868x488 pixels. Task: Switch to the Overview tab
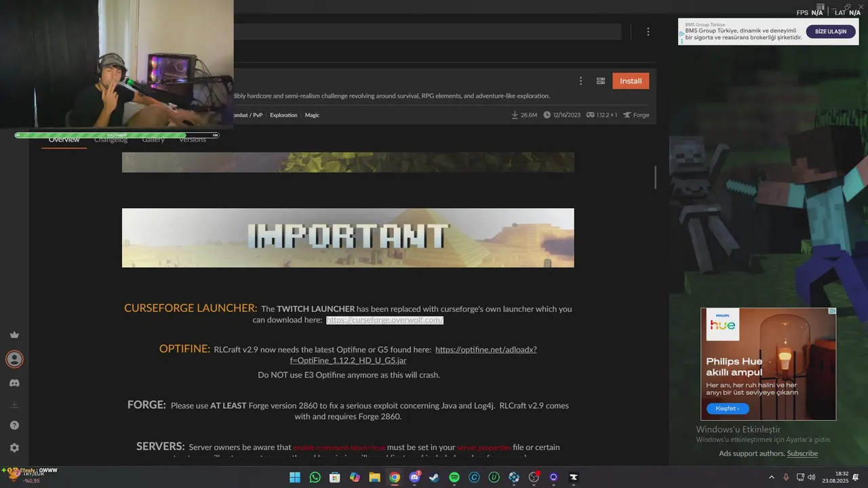[x=64, y=139]
